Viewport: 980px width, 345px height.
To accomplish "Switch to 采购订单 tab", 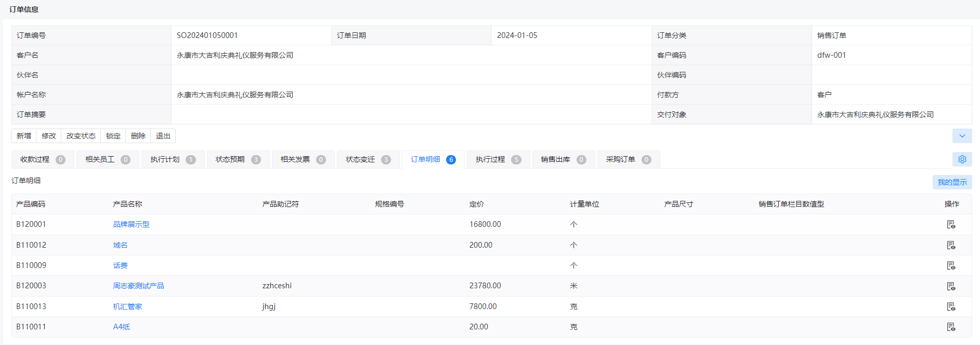I will click(629, 159).
